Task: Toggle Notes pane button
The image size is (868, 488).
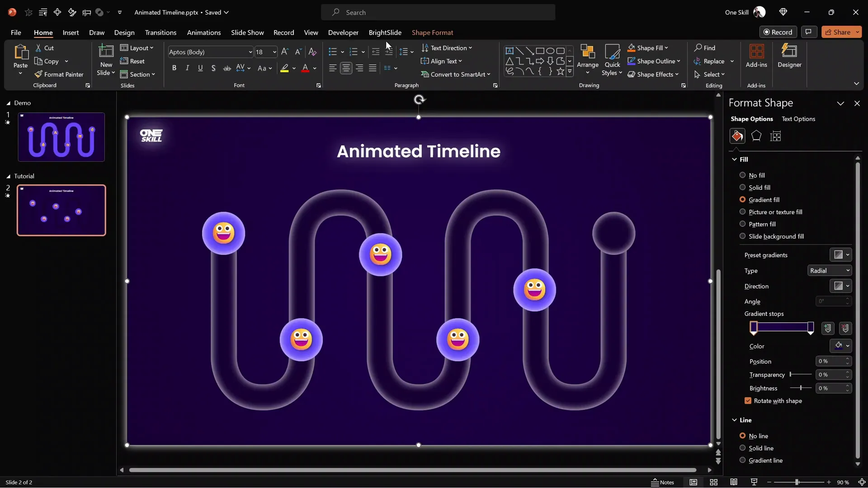Action: point(662,483)
